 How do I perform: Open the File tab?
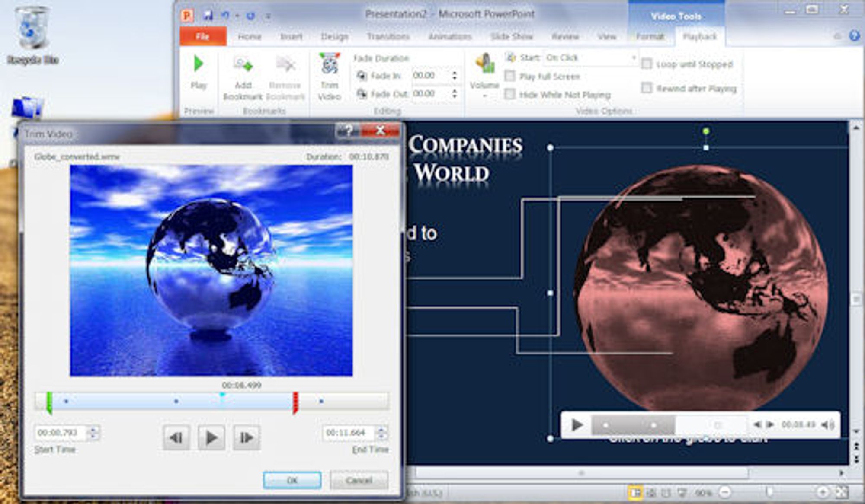(x=202, y=36)
